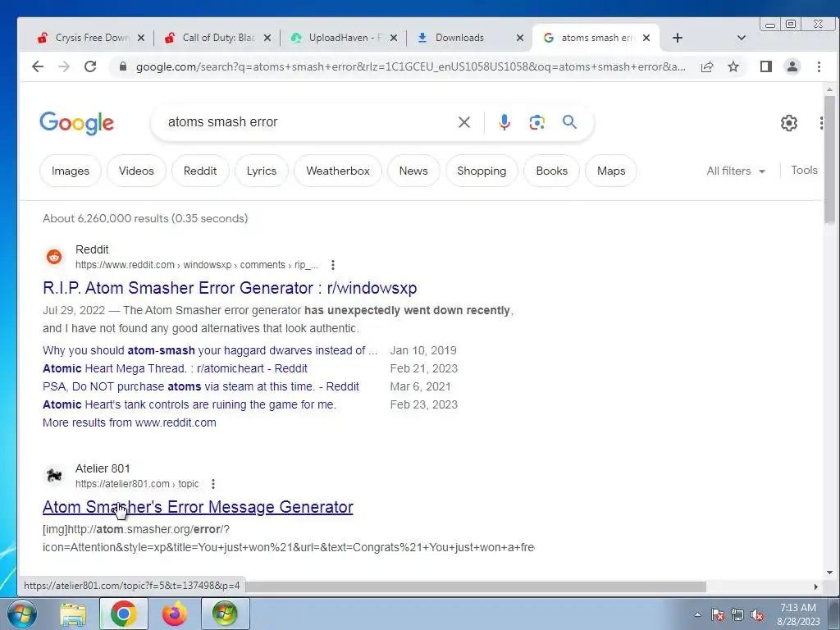The image size is (840, 630).
Task: Click the muted volume tray icon
Action: [x=757, y=614]
